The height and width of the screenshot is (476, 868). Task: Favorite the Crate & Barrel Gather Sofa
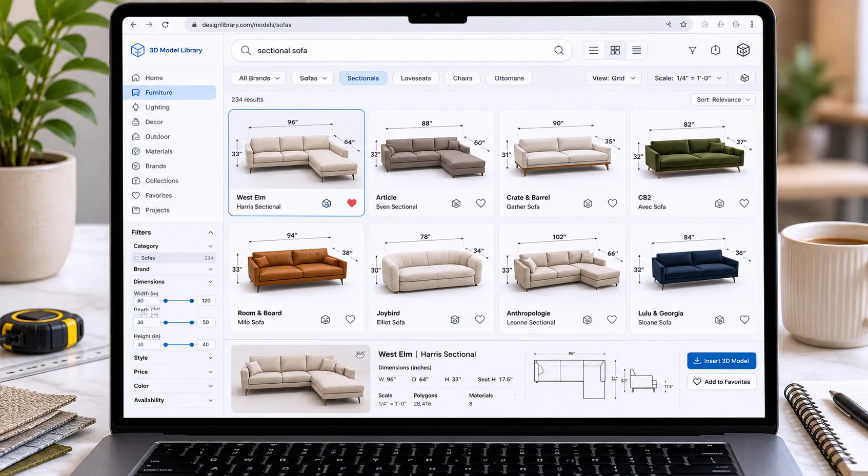click(613, 203)
